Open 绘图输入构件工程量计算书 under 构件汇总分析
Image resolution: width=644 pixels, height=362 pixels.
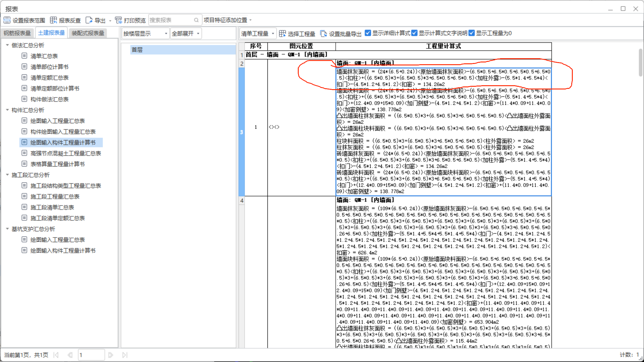(x=63, y=142)
